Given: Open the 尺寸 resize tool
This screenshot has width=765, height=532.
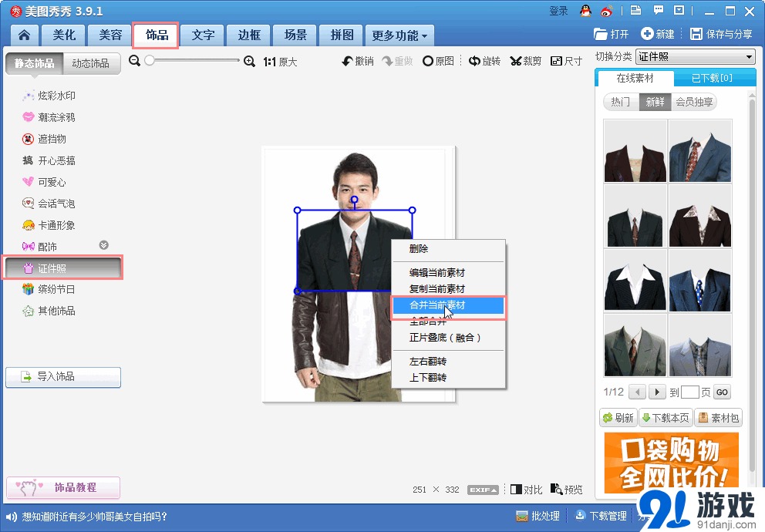Looking at the screenshot, I should (567, 62).
